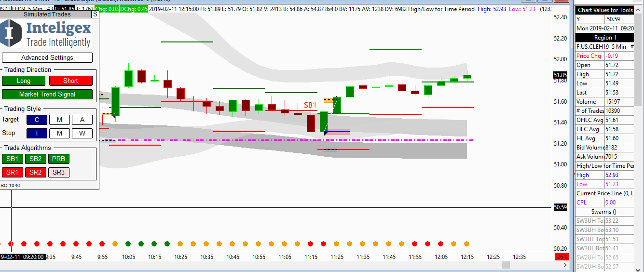Enable PRB trade algorithm

[58, 159]
